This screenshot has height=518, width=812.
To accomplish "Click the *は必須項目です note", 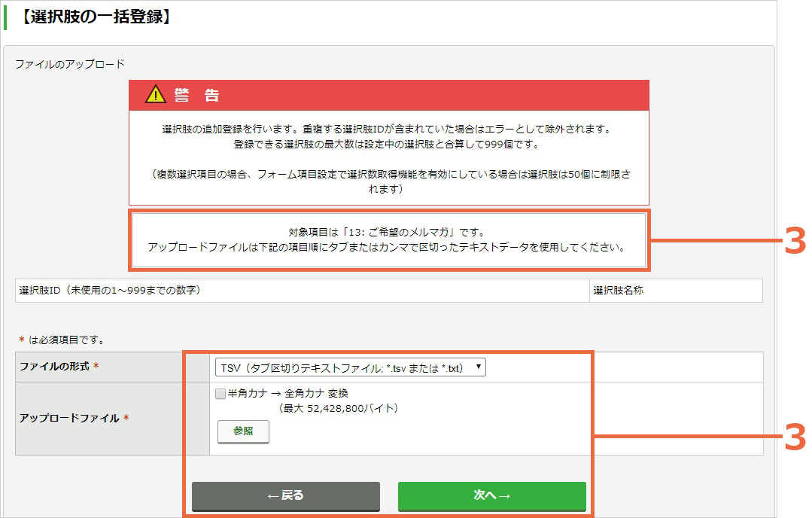I will click(x=62, y=340).
